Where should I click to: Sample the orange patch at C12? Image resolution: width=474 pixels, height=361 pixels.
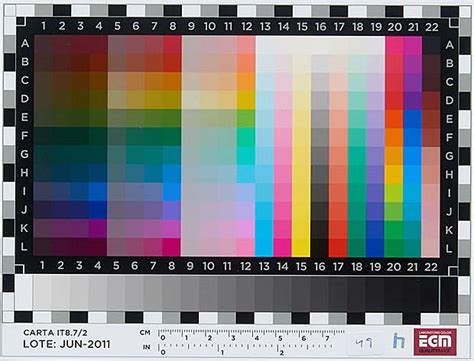tap(246, 81)
